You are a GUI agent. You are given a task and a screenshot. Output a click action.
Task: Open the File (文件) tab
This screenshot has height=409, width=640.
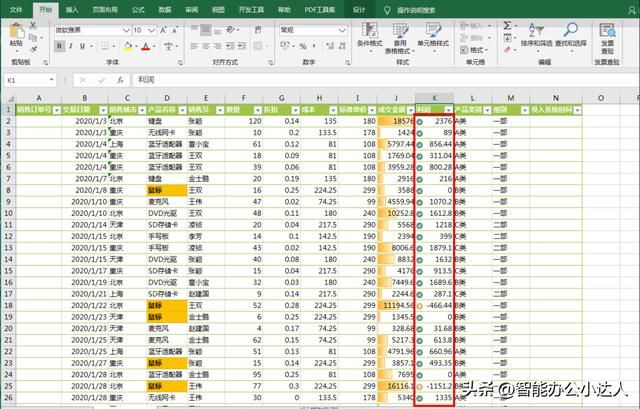pyautogui.click(x=16, y=10)
